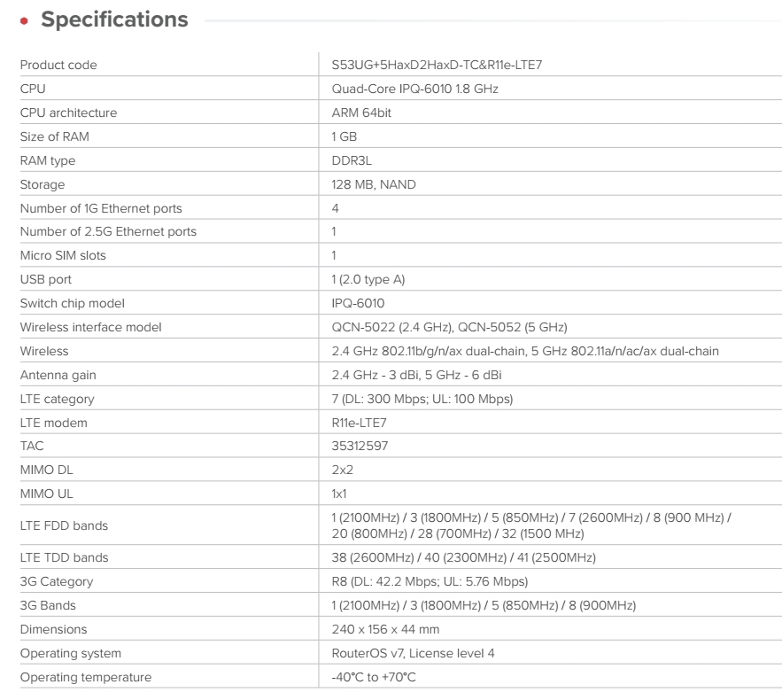Click the Size of RAM label
The height and width of the screenshot is (700, 782).
coord(55,136)
